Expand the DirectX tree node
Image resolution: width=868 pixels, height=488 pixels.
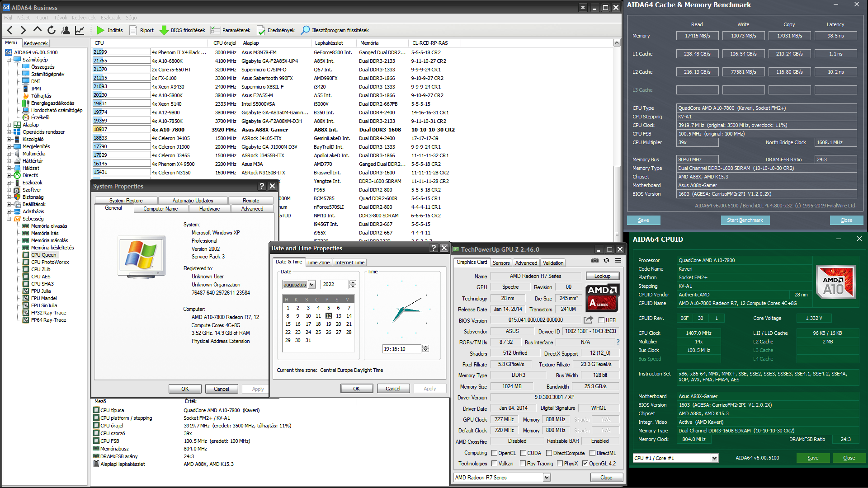9,175
